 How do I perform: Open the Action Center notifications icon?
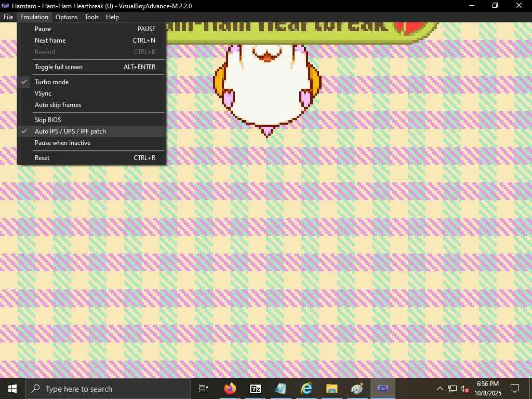(x=515, y=389)
